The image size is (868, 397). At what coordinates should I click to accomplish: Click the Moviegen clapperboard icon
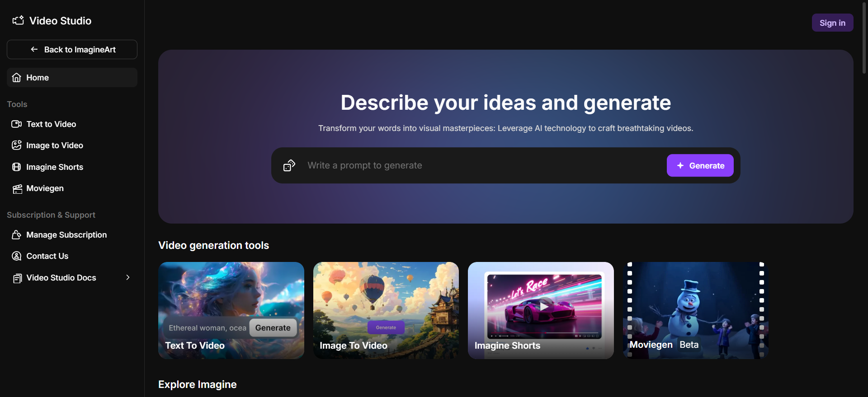coord(17,189)
